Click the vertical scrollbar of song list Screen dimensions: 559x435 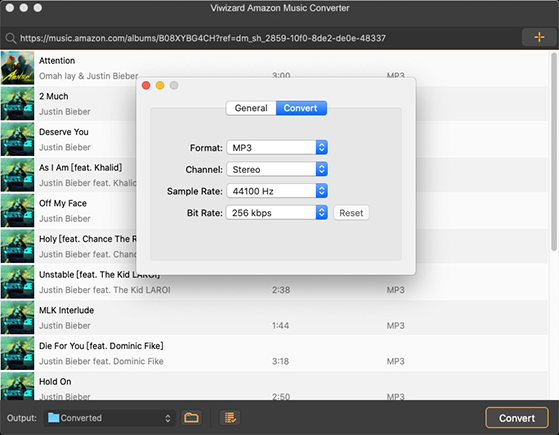tap(554, 152)
